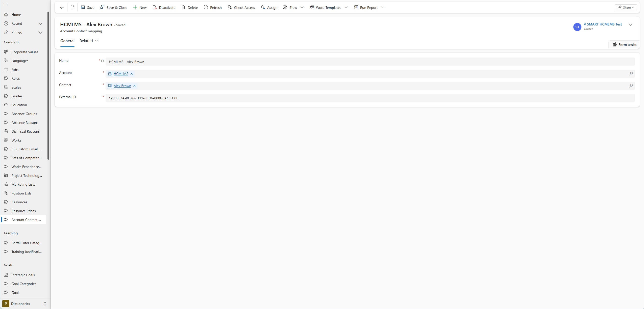Open Dismissal Reasons
Screen dimensions: 644x309
click(x=23, y=131)
